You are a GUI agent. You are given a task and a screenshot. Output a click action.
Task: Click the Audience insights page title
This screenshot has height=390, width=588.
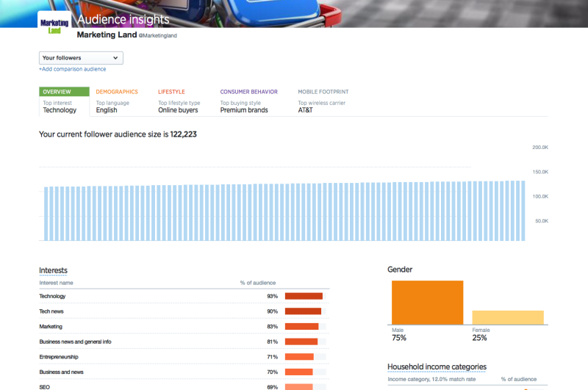(123, 20)
